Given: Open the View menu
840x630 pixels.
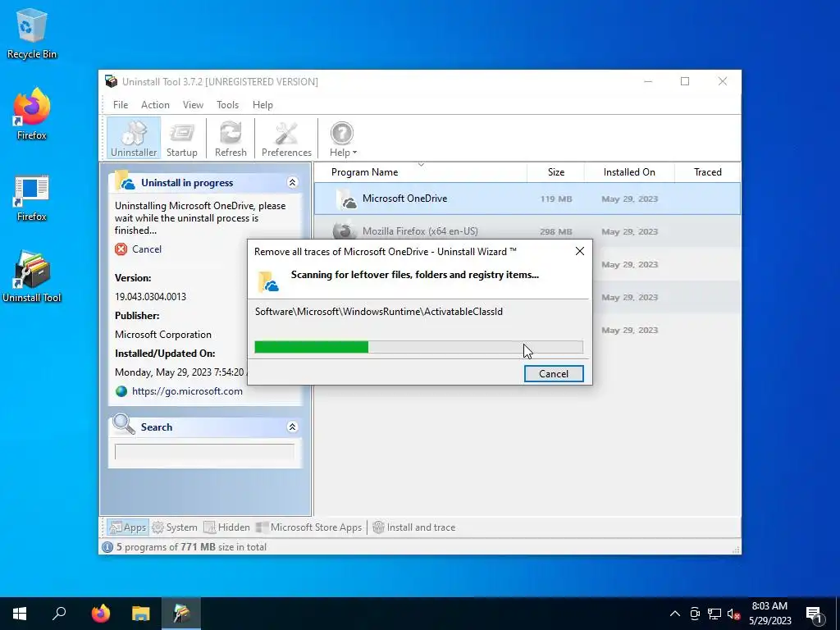Looking at the screenshot, I should tap(193, 105).
